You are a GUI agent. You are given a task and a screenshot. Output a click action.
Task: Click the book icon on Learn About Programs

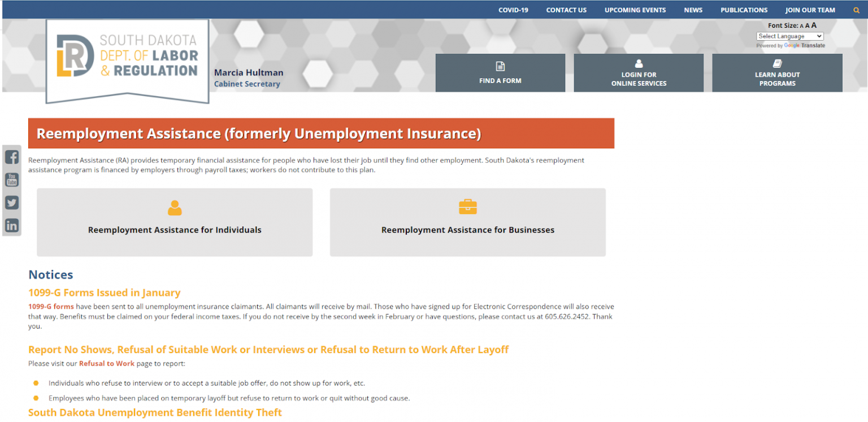click(777, 64)
